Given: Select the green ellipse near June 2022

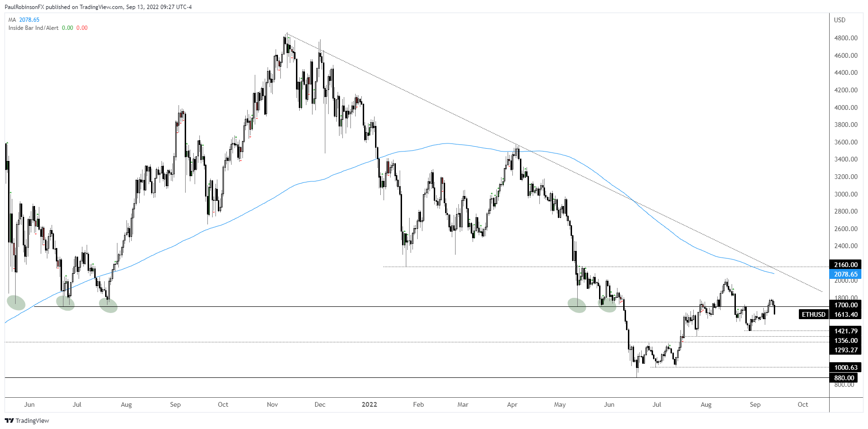Looking at the screenshot, I should pos(608,305).
